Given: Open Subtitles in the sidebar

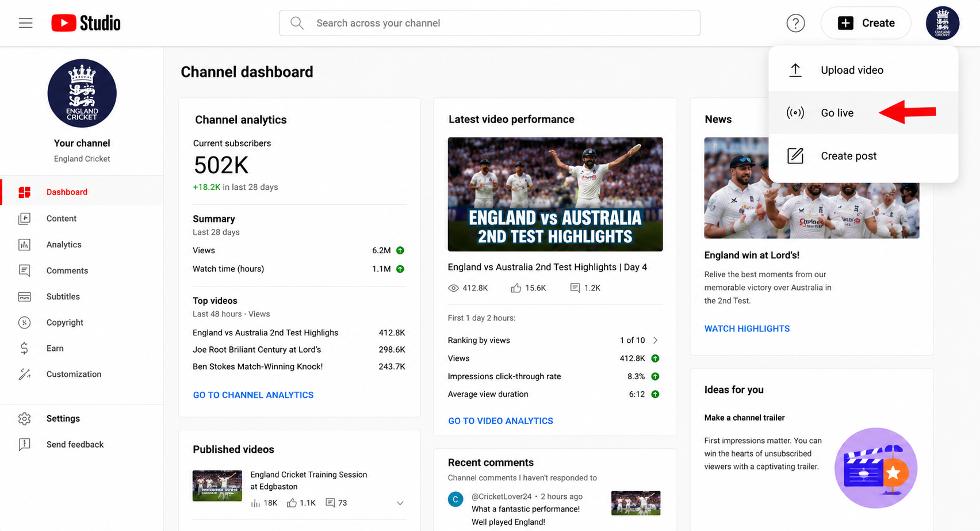Looking at the screenshot, I should 82,297.
